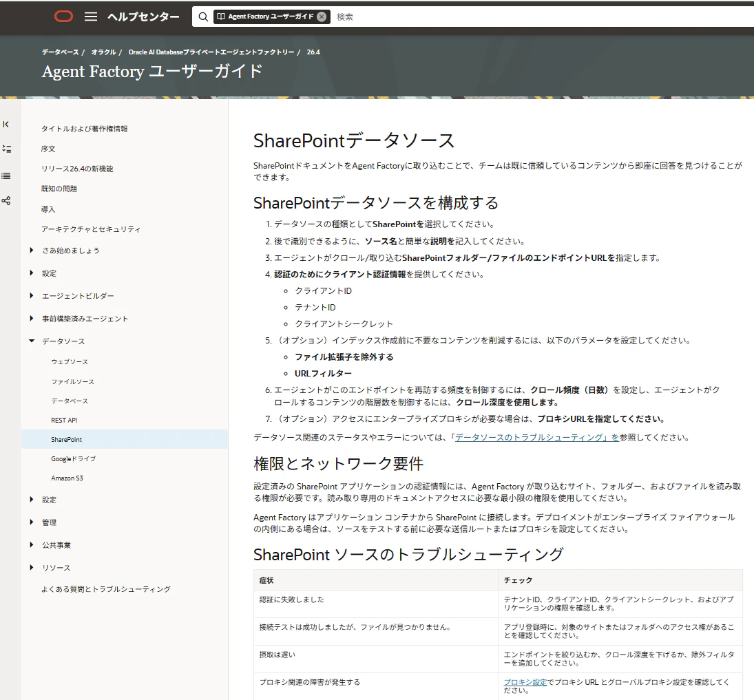Open 序文 in sidebar
754x700 pixels.
[48, 149]
